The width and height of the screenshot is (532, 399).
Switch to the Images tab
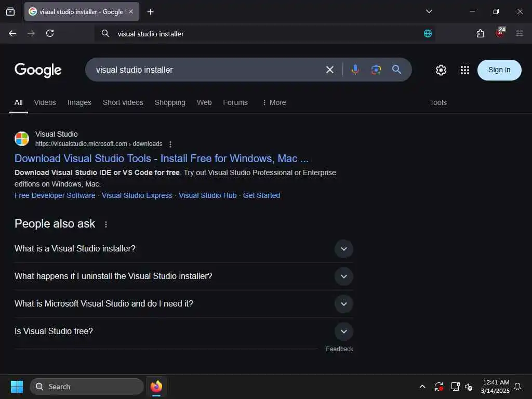[79, 102]
